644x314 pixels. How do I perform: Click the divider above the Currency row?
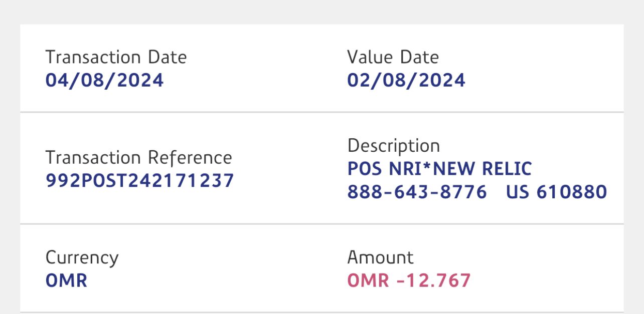(x=321, y=224)
